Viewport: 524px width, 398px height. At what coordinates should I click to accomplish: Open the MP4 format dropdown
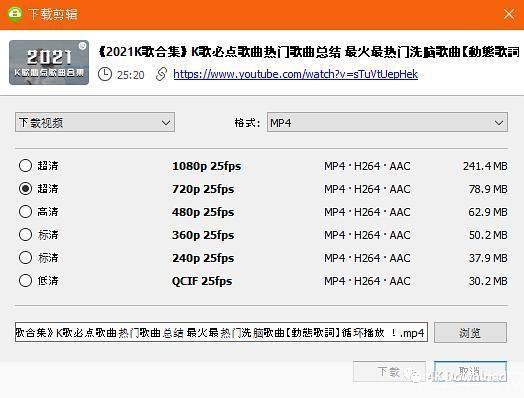tap(387, 122)
